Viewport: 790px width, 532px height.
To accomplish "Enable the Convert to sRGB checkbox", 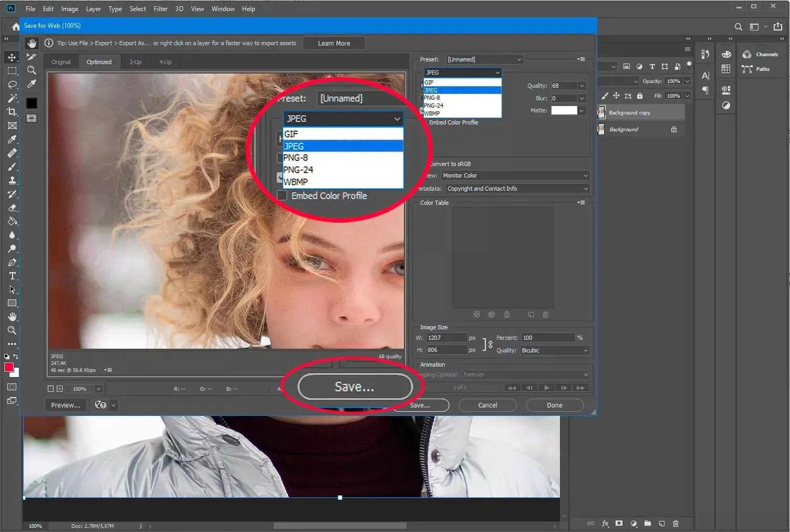I will point(423,163).
